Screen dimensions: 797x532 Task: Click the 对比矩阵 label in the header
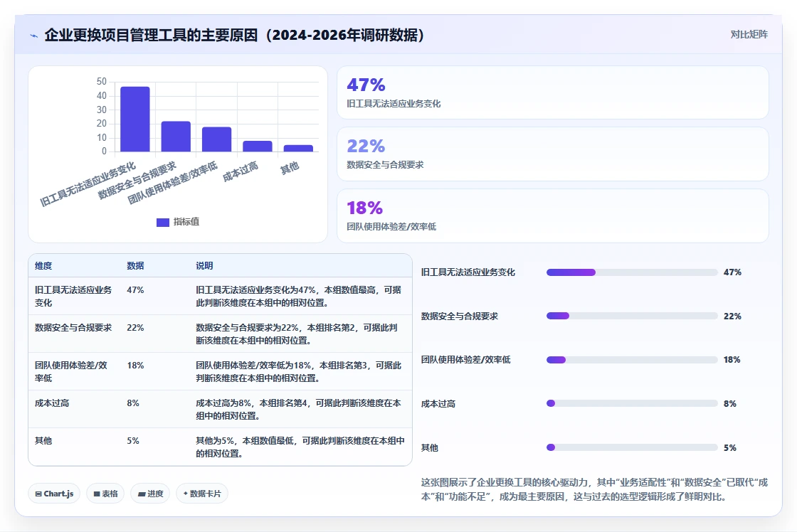coord(749,35)
